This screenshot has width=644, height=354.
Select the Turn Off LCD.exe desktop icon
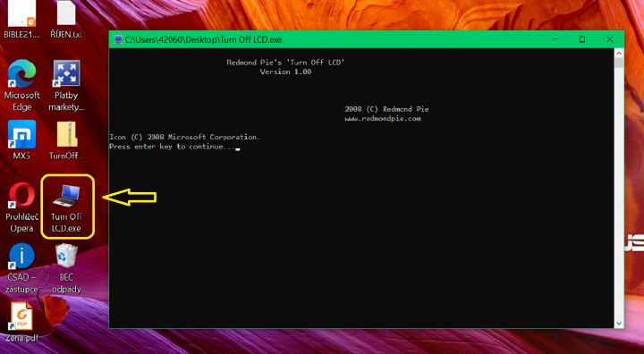(x=66, y=207)
